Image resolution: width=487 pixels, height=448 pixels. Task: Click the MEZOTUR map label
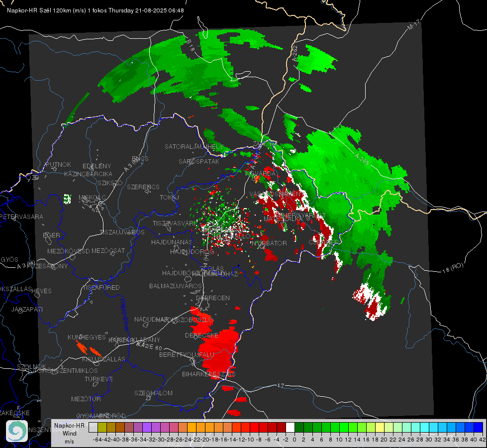click(x=86, y=399)
